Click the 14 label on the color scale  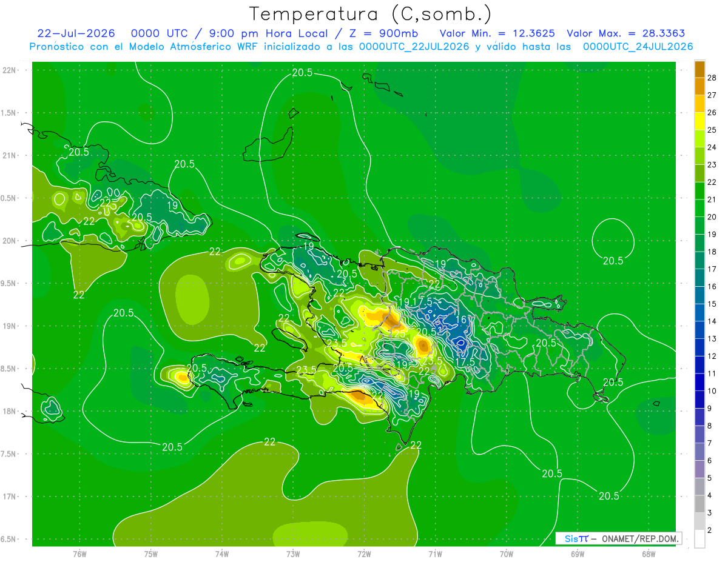pyautogui.click(x=712, y=321)
